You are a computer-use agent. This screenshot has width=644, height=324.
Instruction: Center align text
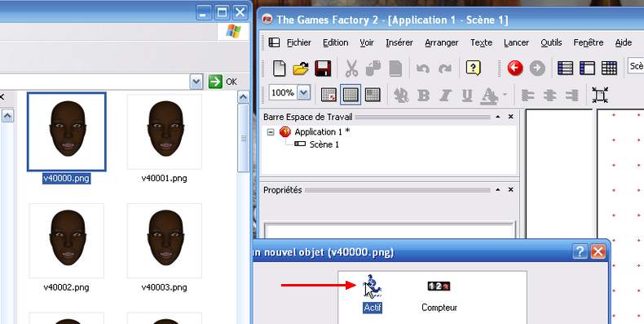[x=549, y=95]
